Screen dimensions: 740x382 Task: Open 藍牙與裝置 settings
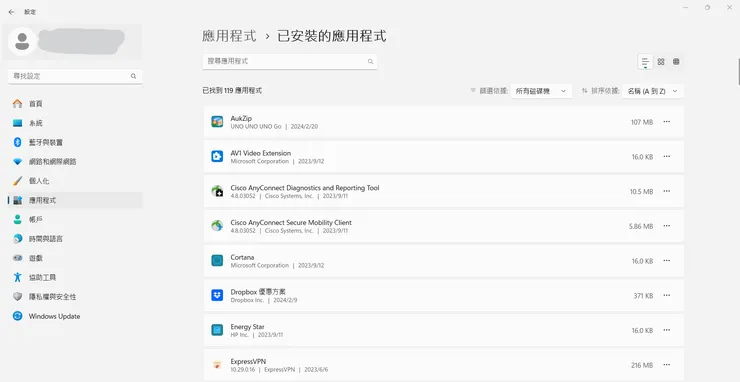(x=75, y=142)
